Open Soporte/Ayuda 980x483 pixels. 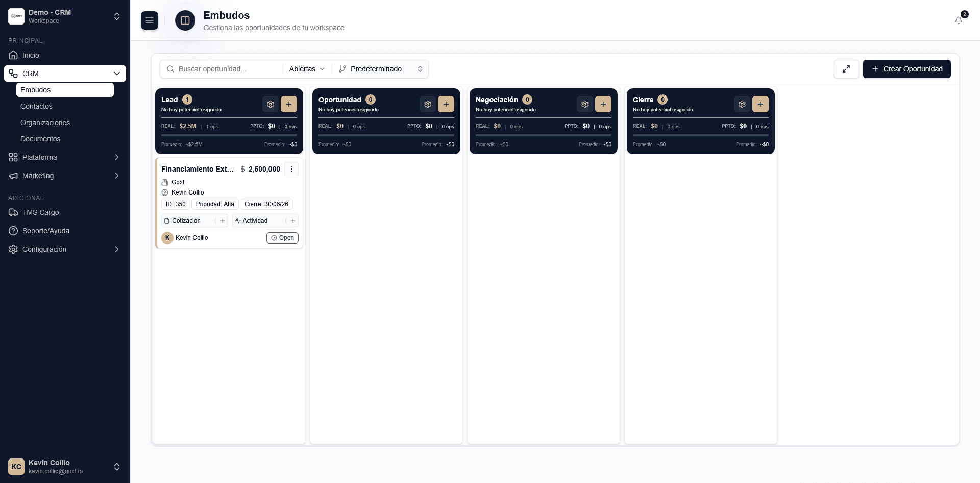click(65, 231)
